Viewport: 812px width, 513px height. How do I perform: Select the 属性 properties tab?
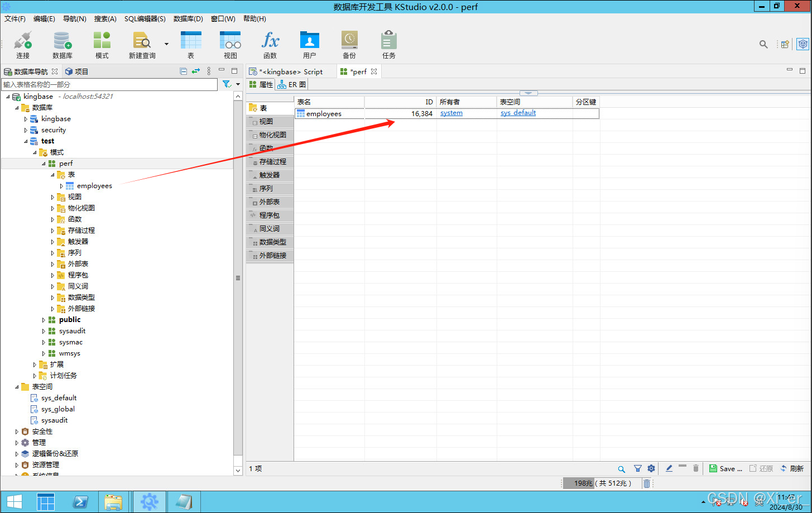tap(261, 85)
